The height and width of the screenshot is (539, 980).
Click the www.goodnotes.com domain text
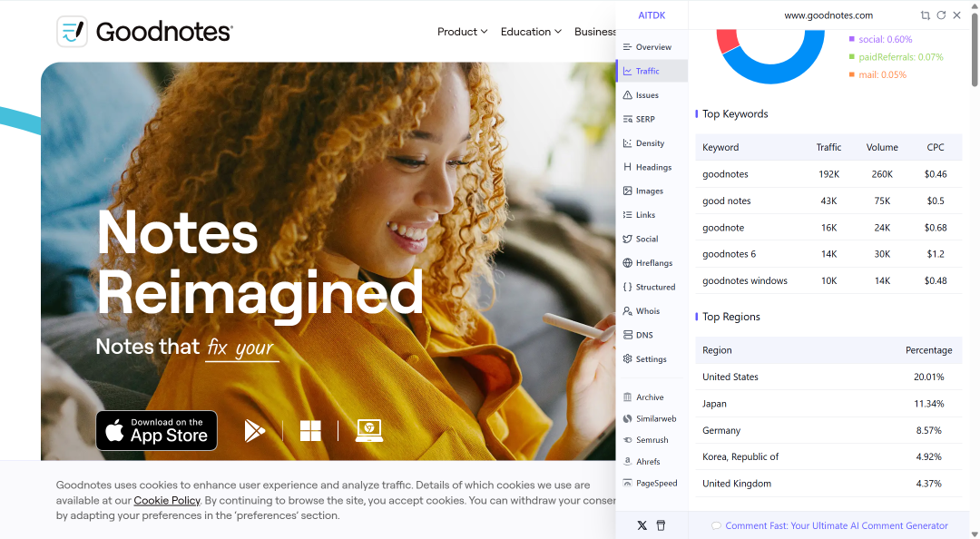(x=828, y=15)
